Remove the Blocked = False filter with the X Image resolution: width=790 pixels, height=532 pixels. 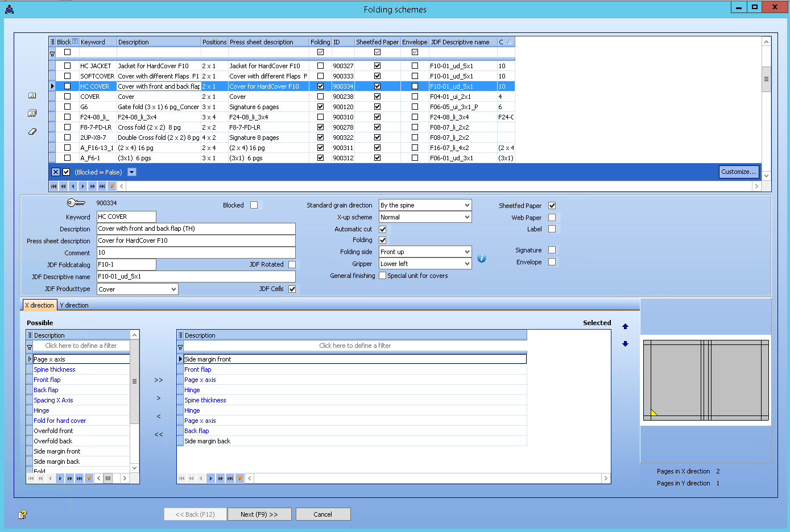coord(55,172)
